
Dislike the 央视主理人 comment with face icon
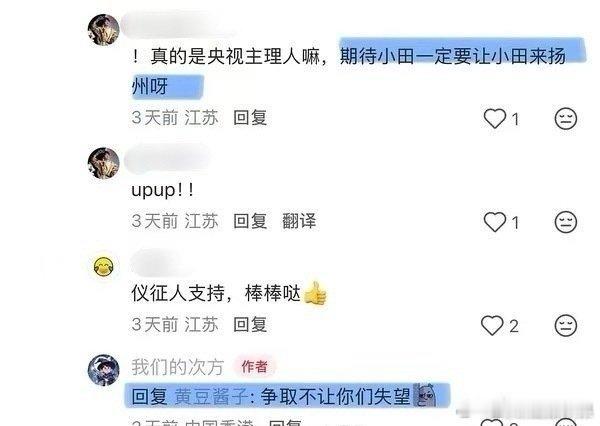566,118
